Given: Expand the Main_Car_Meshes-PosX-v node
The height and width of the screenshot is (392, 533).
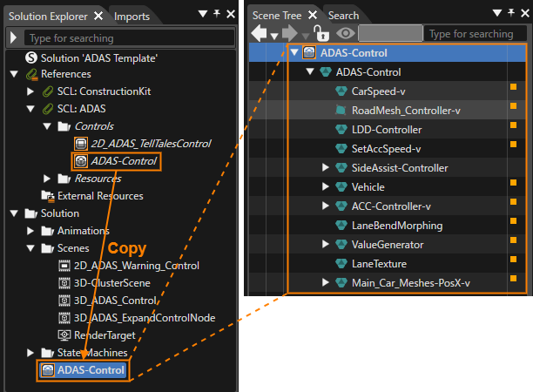Looking at the screenshot, I should (x=326, y=282).
